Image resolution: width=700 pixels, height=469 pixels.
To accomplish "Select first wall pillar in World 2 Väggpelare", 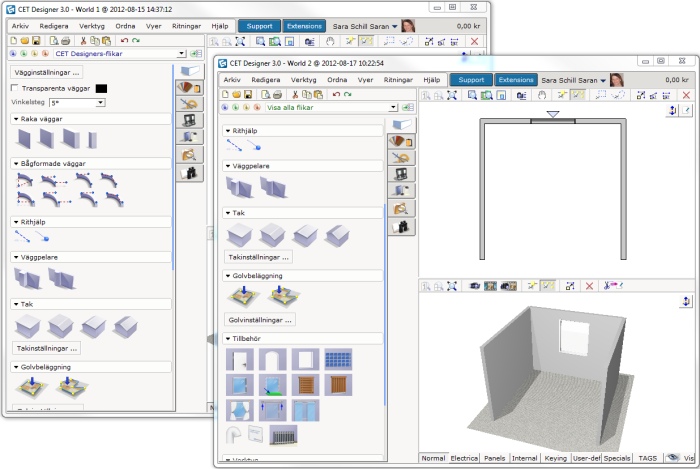I will (x=239, y=187).
